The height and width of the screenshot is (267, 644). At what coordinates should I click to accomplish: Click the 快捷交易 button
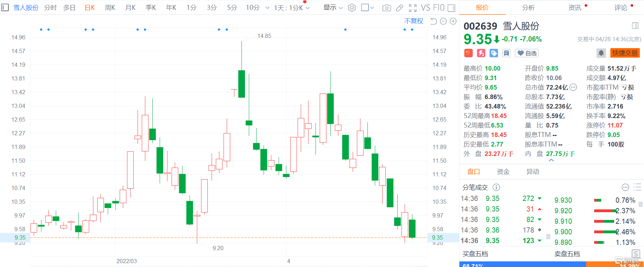coord(625,53)
